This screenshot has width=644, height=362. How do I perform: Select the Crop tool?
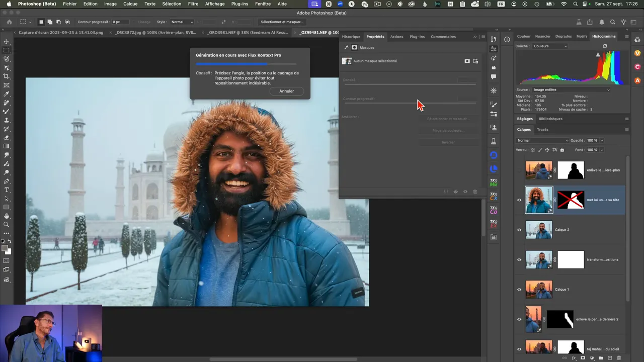coord(7,76)
